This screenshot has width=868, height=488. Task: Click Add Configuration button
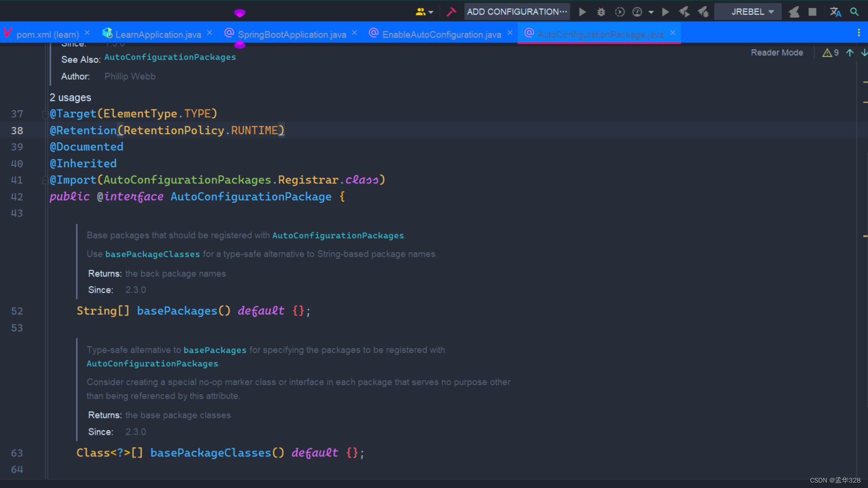517,12
